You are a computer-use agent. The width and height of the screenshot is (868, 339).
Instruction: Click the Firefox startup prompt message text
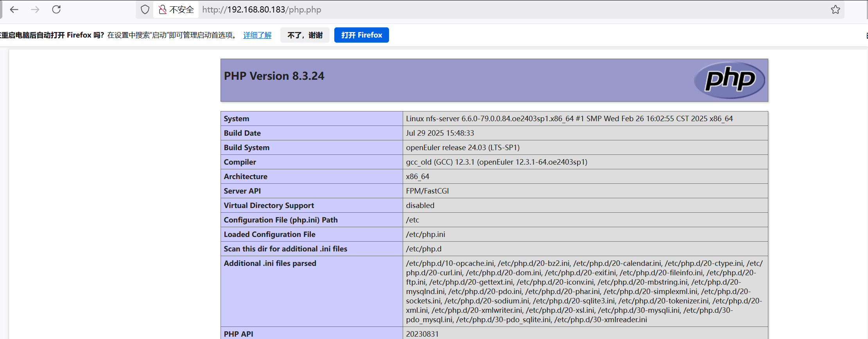118,35
